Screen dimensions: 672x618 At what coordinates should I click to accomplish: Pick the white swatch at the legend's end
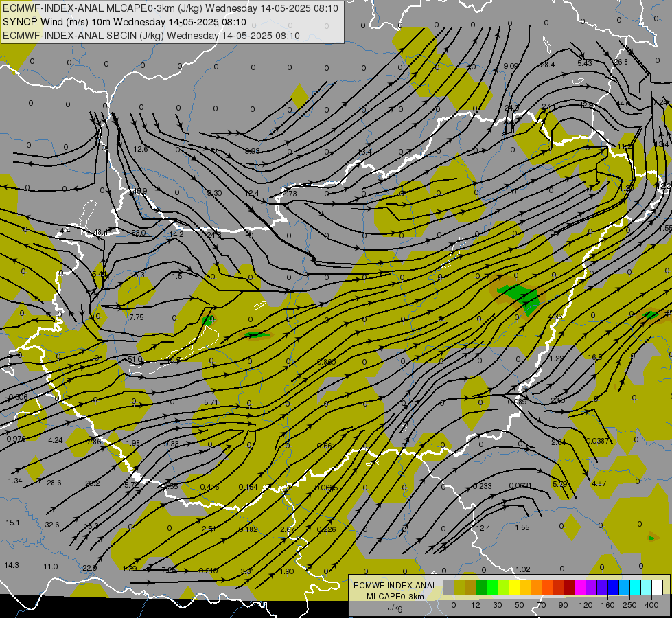point(657,588)
